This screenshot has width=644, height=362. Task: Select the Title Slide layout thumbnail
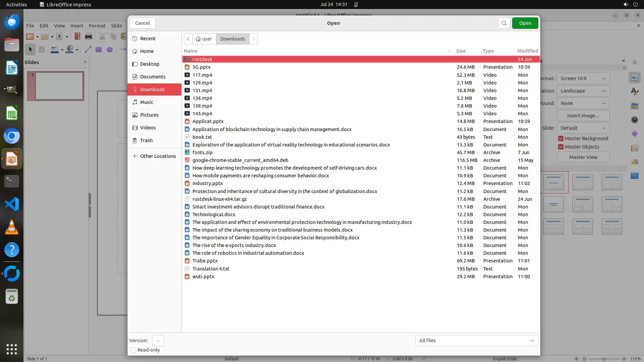click(553, 182)
